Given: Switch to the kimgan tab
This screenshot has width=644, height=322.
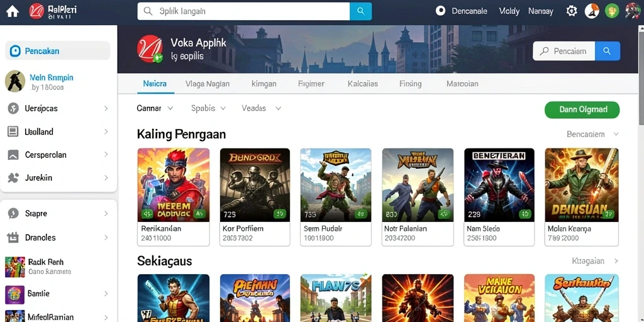Looking at the screenshot, I should 264,84.
